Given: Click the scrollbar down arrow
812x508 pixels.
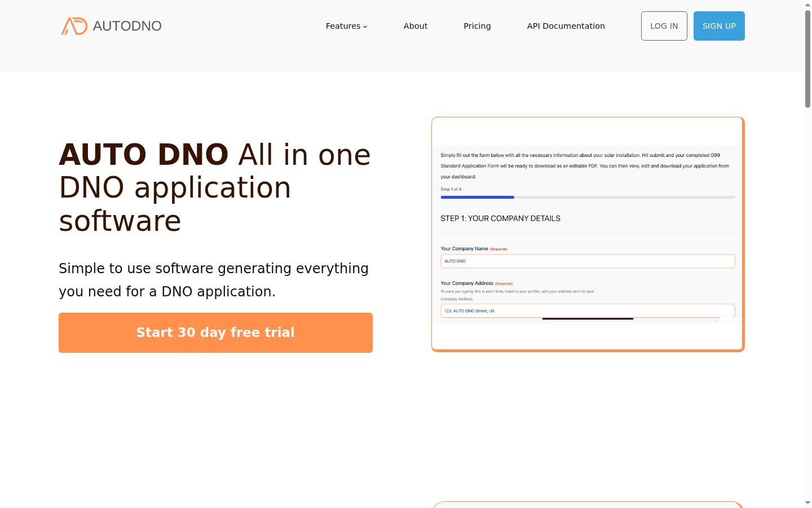Looking at the screenshot, I should (x=807, y=503).
